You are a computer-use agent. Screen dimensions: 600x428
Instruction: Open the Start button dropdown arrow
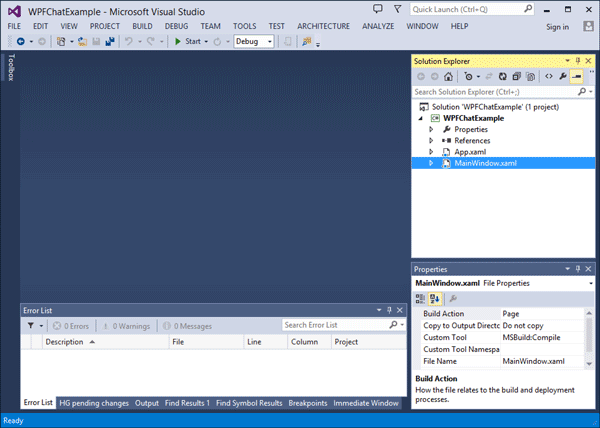[206, 41]
